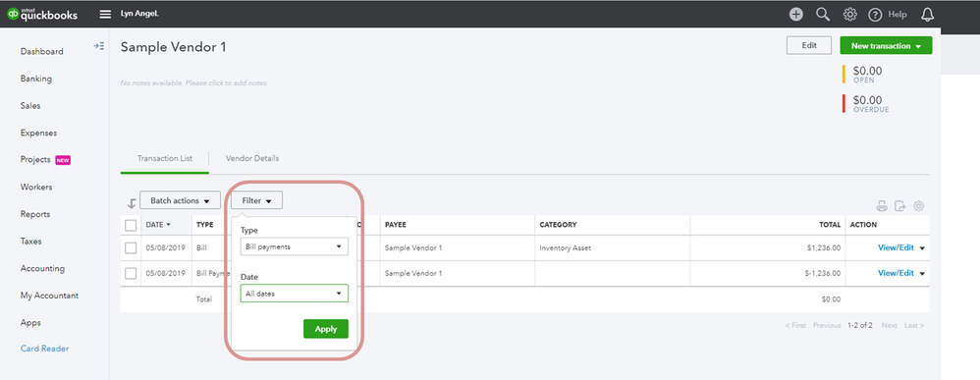This screenshot has height=380, width=980.
Task: Open the notifications bell
Action: click(928, 15)
